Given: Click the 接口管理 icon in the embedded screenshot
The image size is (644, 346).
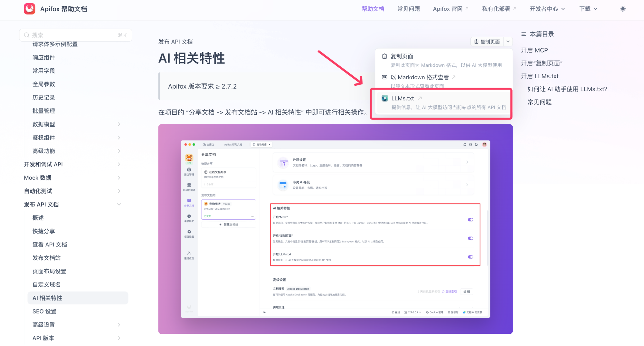Looking at the screenshot, I should [x=189, y=170].
